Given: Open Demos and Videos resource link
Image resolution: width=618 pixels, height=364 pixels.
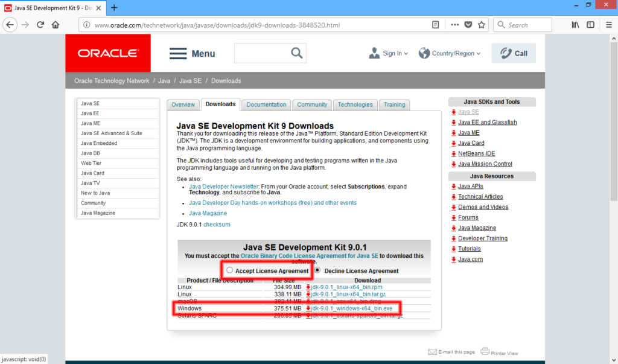Looking at the screenshot, I should [x=483, y=207].
